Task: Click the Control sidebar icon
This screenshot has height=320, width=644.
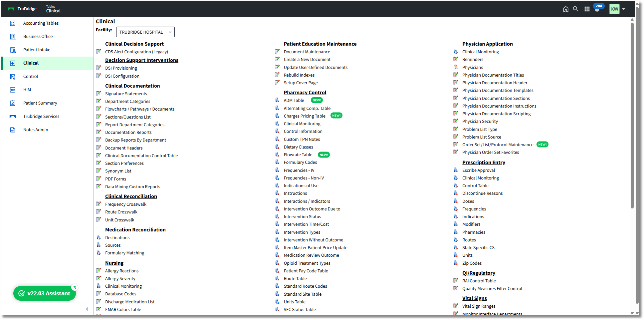Action: (x=13, y=77)
